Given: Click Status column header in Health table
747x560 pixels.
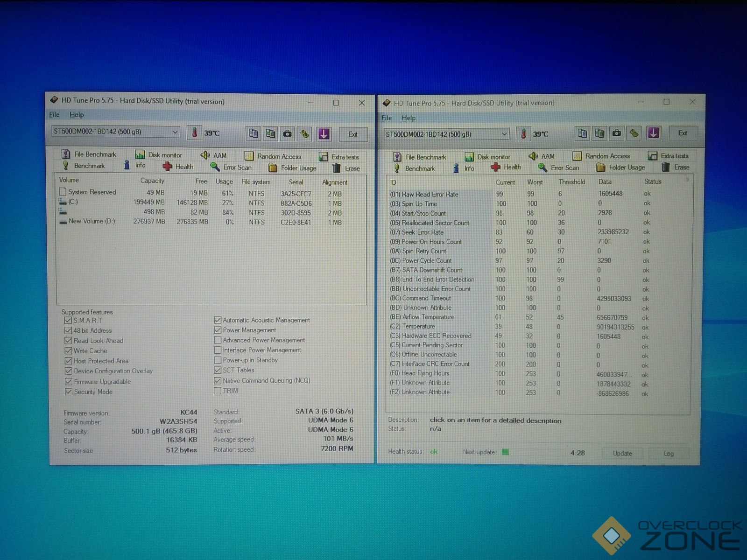Looking at the screenshot, I should pyautogui.click(x=653, y=182).
